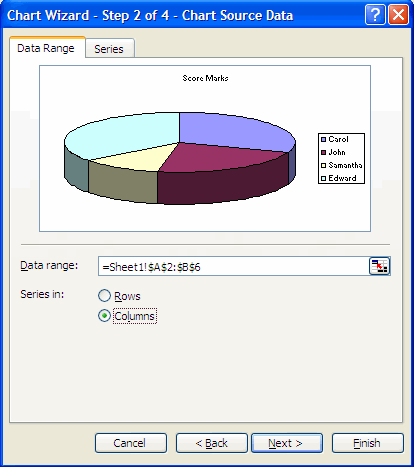414x467 pixels.
Task: Click the collapse dialog range selector icon
Action: [379, 266]
